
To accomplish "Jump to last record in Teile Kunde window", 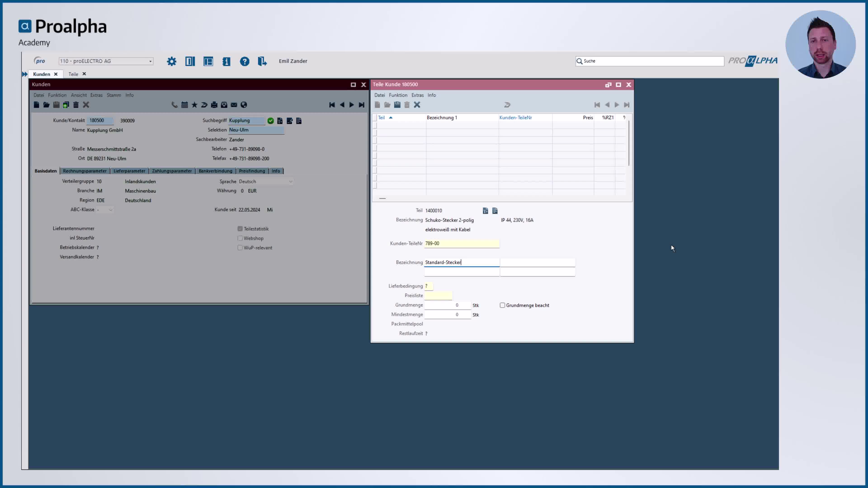I will tap(626, 105).
